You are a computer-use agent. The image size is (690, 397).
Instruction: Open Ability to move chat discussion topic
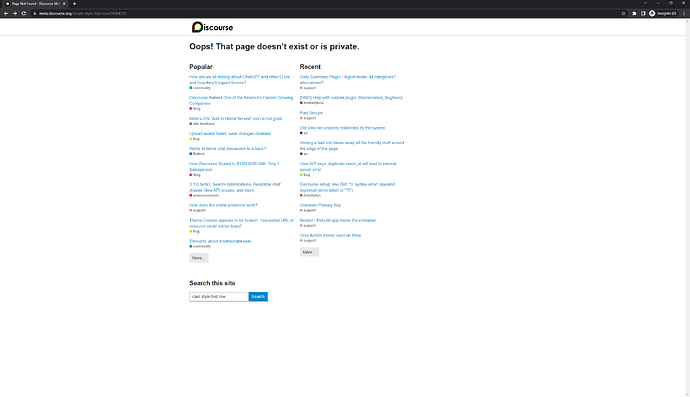click(x=228, y=148)
